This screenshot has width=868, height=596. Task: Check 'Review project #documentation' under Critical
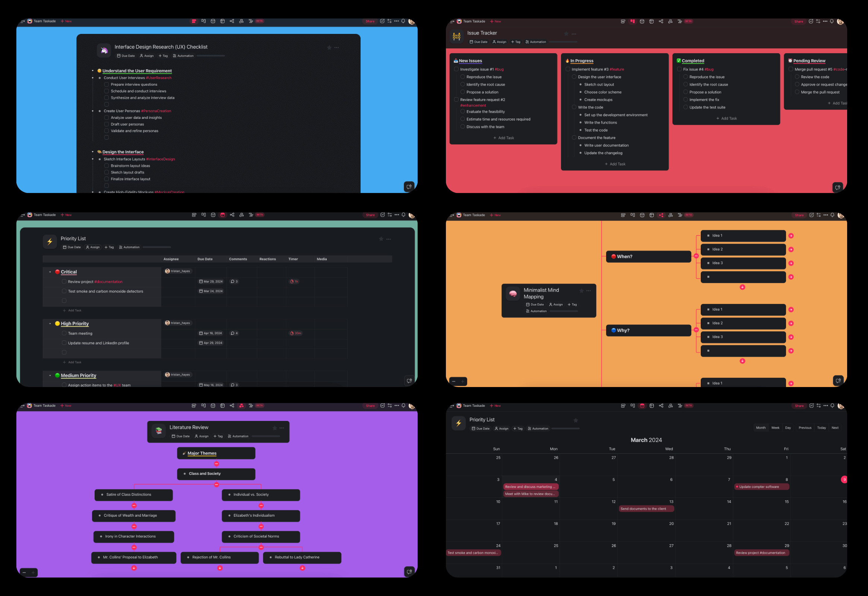coord(64,282)
